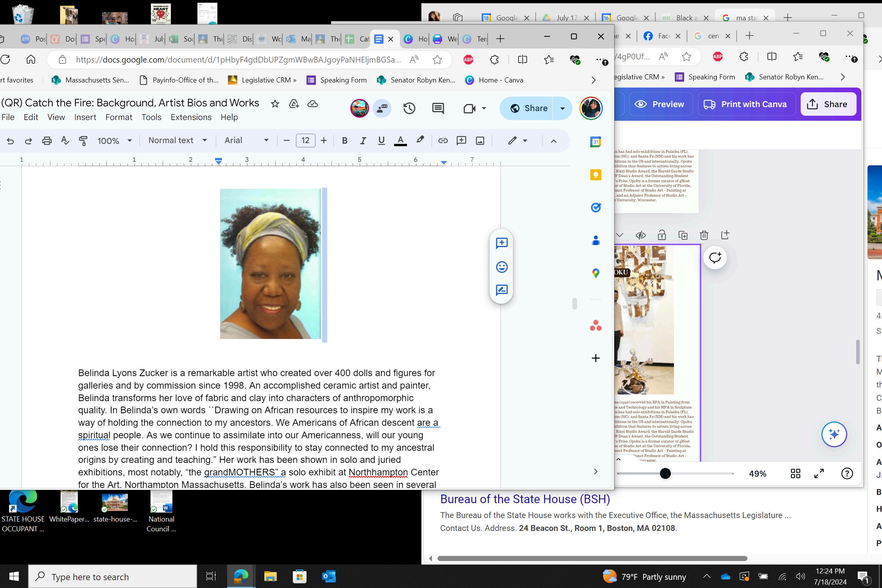Viewport: 882px width, 588px height.
Task: Expand the zoom 100% dropdown
Action: tap(115, 141)
